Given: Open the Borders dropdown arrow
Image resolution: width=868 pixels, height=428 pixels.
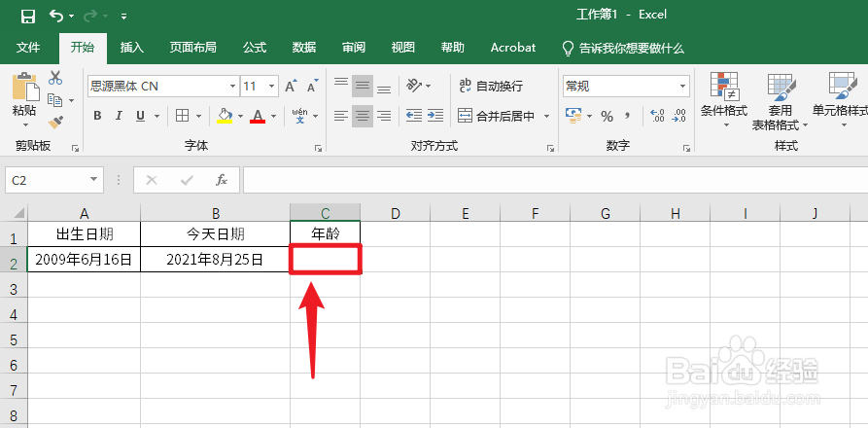Looking at the screenshot, I should (198, 117).
